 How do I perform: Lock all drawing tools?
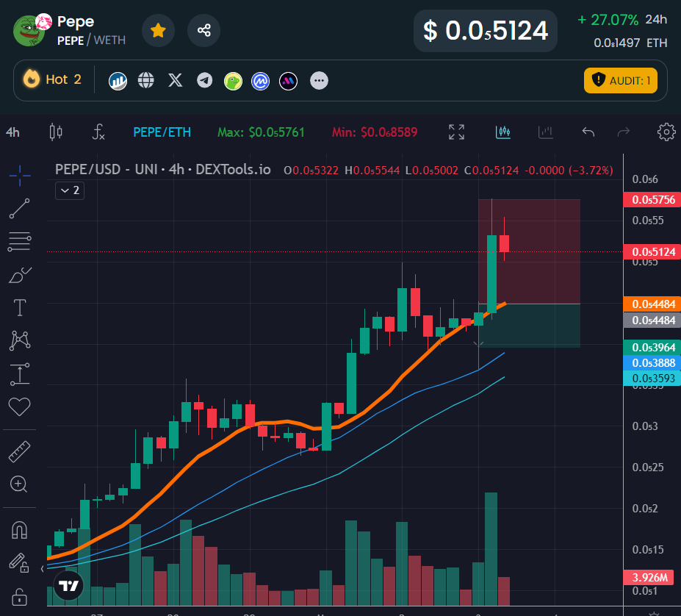point(20,596)
